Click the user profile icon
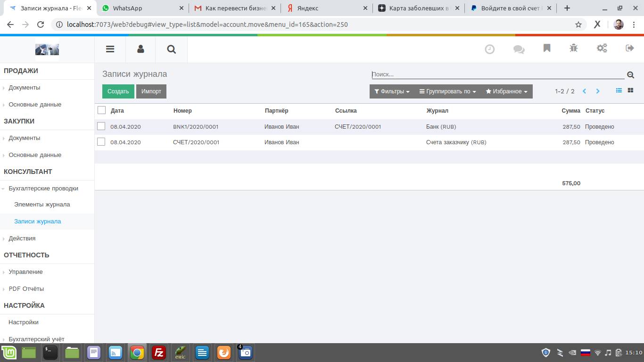This screenshot has height=362, width=644. pyautogui.click(x=140, y=49)
